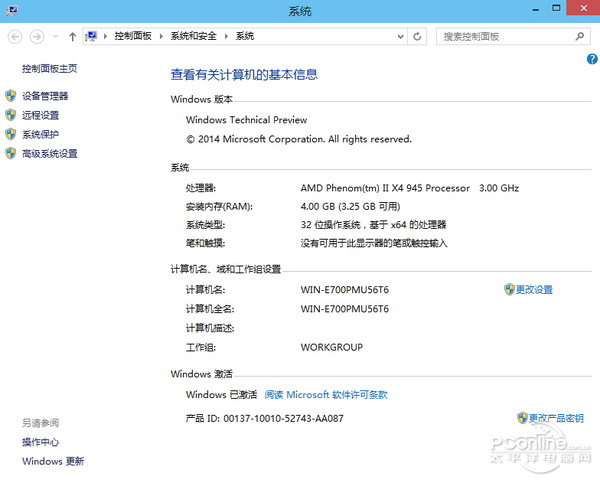
Task: Click the 4.00 GB RAM value
Action: (x=351, y=207)
